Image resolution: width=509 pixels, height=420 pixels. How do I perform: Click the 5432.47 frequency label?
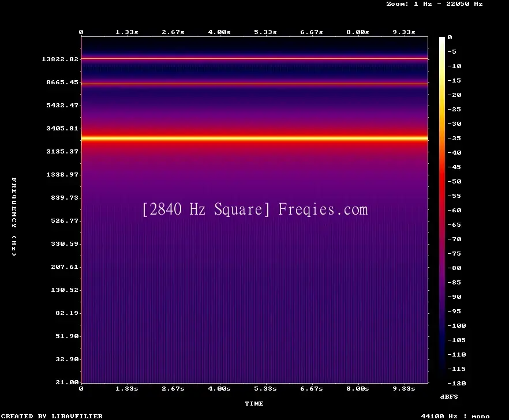(x=62, y=105)
